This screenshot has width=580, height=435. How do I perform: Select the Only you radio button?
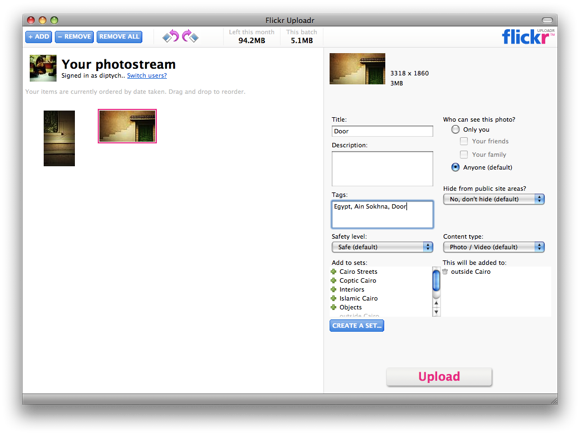coord(455,129)
